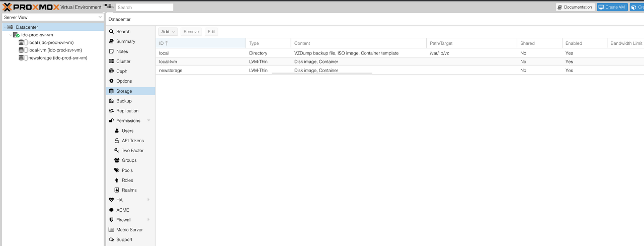The image size is (644, 246).
Task: Collapse the idc-prod-svr-vm tree node
Action: pos(10,35)
